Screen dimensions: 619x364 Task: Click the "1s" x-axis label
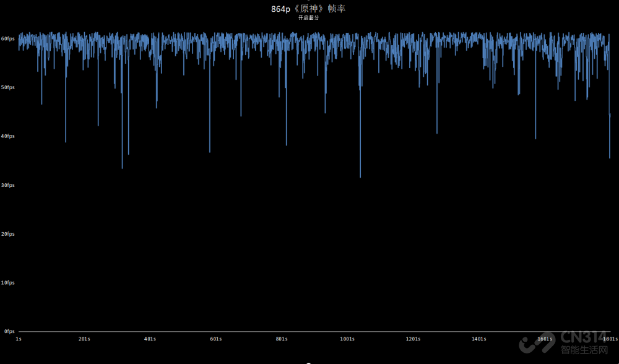(19, 339)
